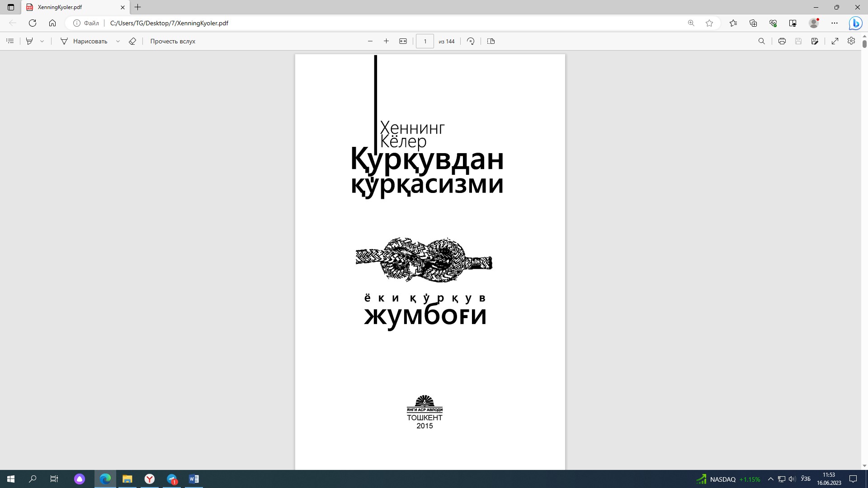The height and width of the screenshot is (488, 868).
Task: Open the PDF table of contents sidebar
Action: click(10, 41)
